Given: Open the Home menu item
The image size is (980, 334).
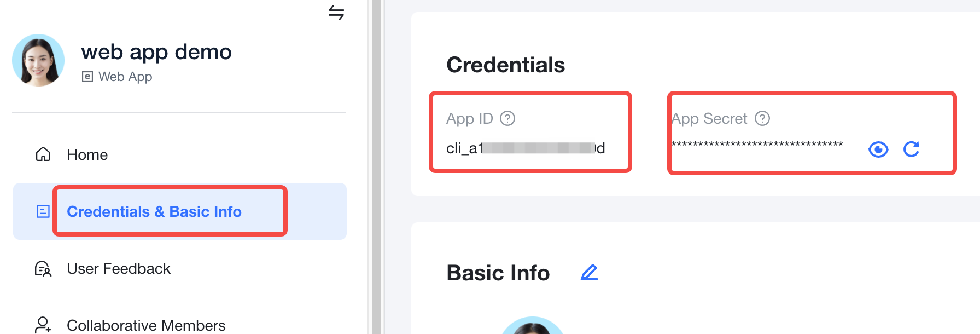Looking at the screenshot, I should point(87,155).
